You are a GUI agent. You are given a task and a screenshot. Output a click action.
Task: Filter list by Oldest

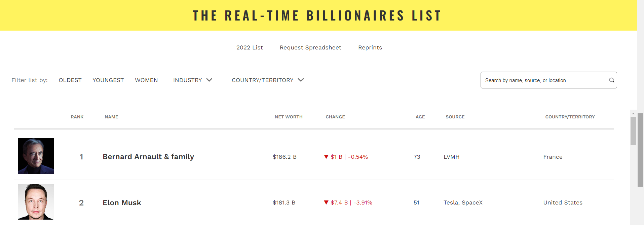tap(70, 80)
